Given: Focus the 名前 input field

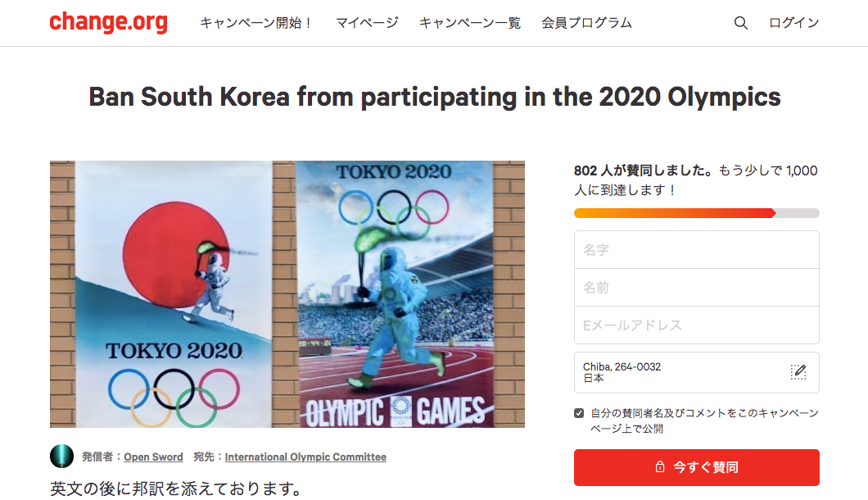Looking at the screenshot, I should pos(696,288).
